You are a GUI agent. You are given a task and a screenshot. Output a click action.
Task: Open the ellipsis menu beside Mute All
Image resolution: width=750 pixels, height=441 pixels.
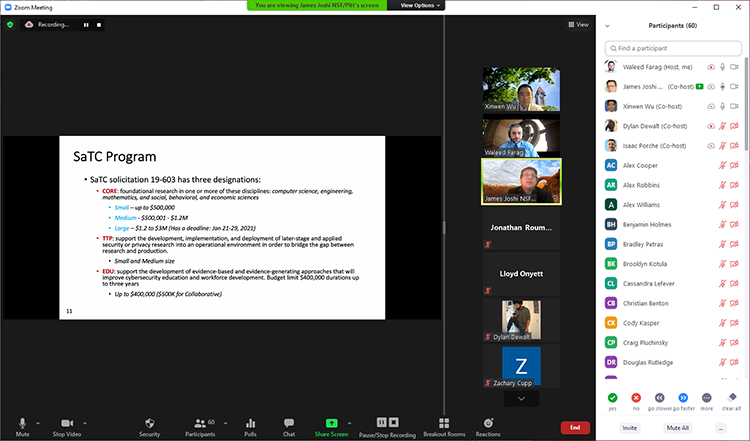click(x=721, y=428)
